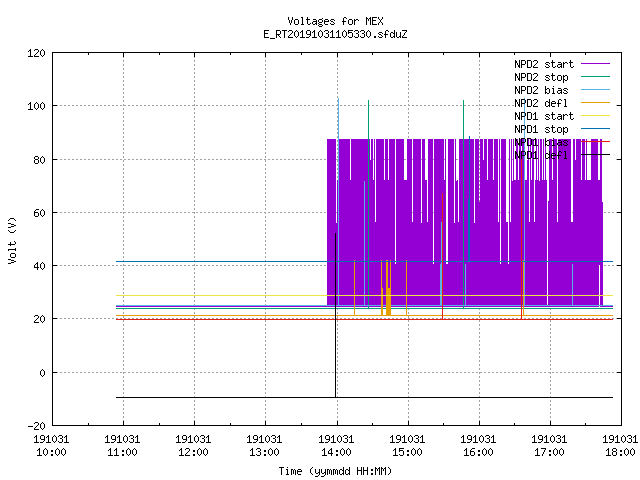Click the yellow NPD1 start legend line sample

tap(595, 116)
